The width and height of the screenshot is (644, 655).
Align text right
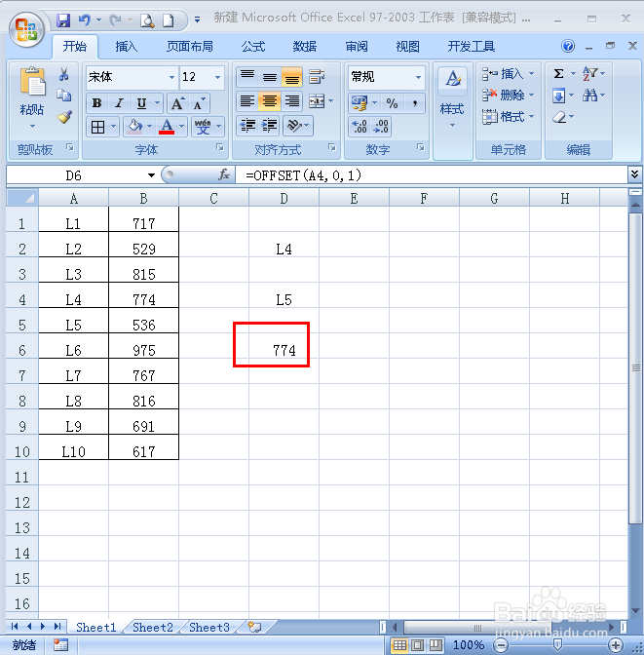pos(291,101)
